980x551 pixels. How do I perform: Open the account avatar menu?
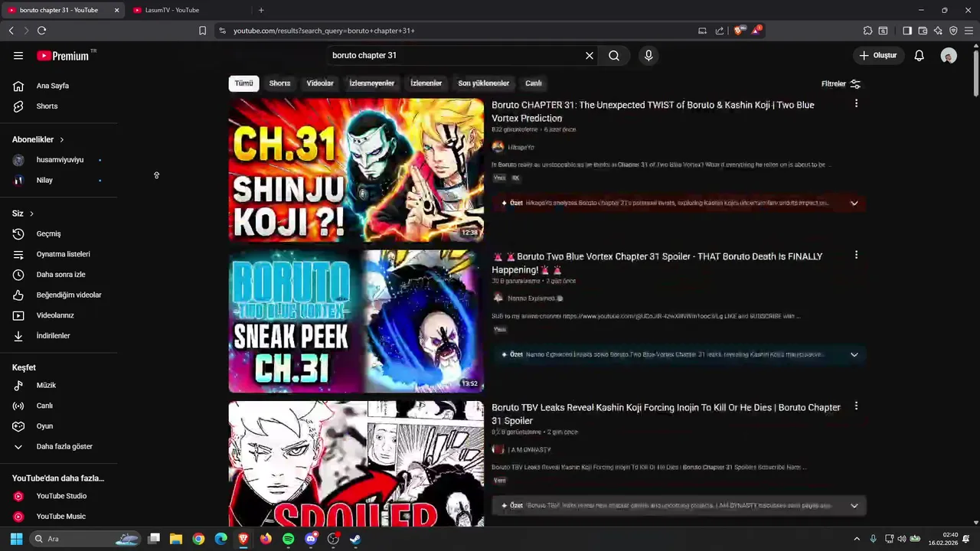tap(949, 55)
